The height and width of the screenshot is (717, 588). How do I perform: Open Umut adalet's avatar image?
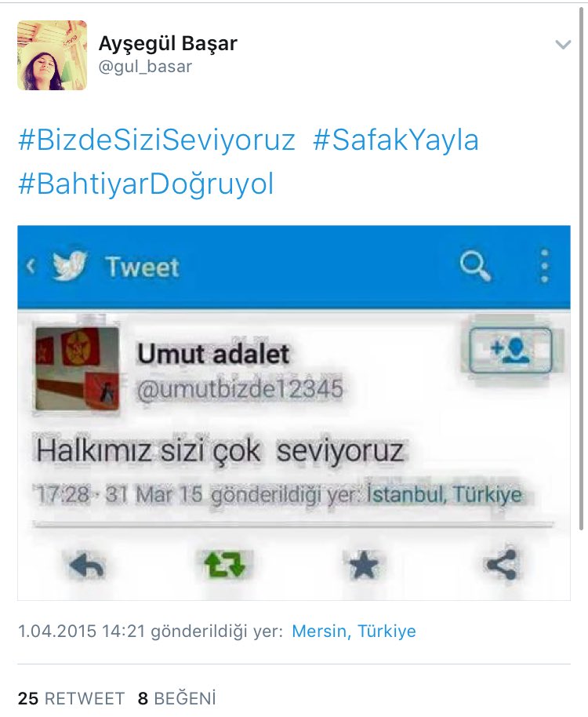pyautogui.click(x=77, y=368)
